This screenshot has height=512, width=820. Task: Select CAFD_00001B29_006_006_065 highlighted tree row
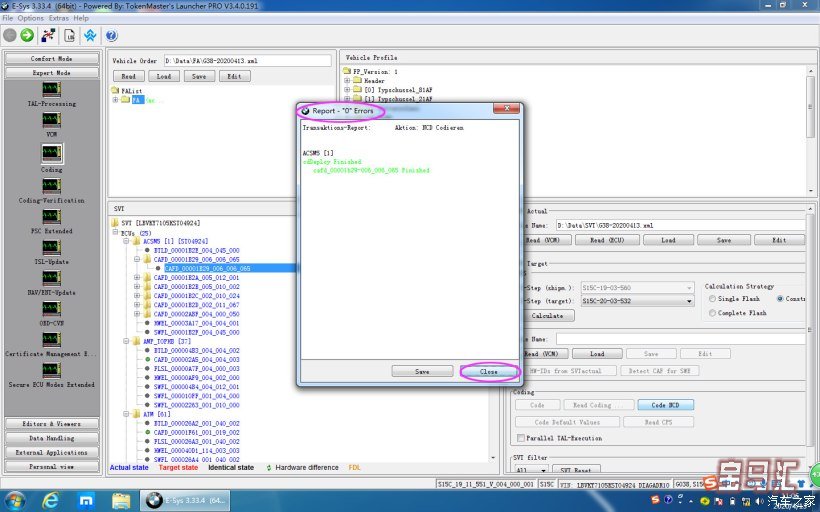click(x=208, y=268)
